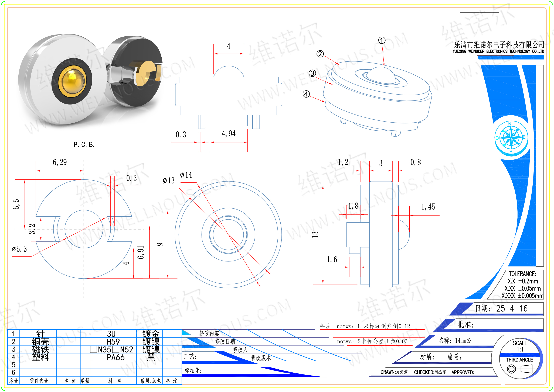This screenshot has width=554, height=392.
Task: Select the 6,29 dimension text
Action: click(x=60, y=162)
